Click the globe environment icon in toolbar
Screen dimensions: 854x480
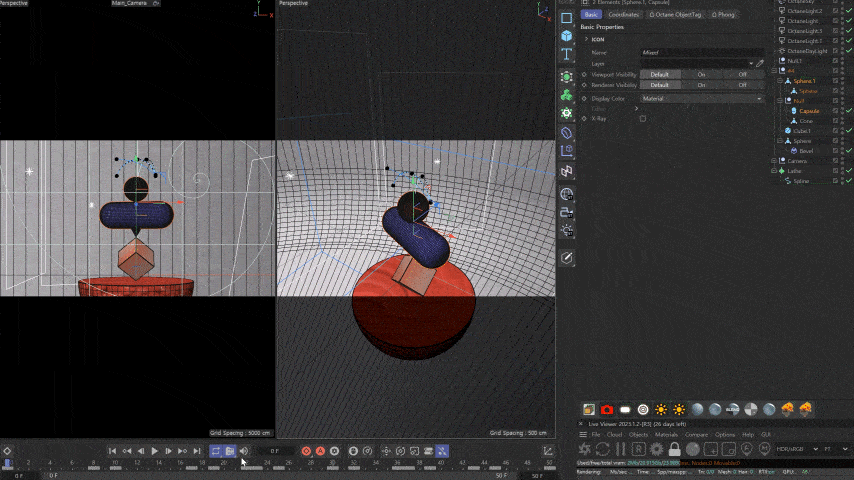click(566, 194)
